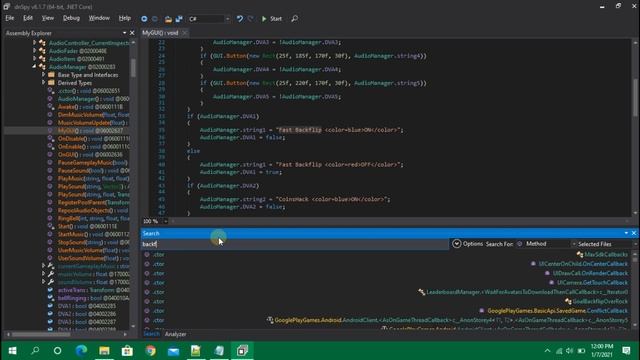
Task: Start debugging with the Start button
Action: click(272, 19)
